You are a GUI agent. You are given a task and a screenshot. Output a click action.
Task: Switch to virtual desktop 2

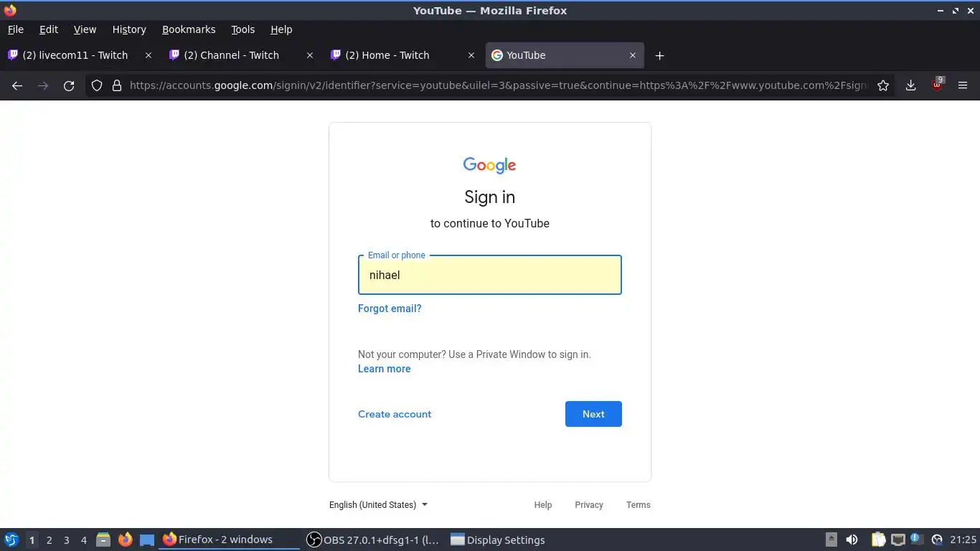click(49, 540)
